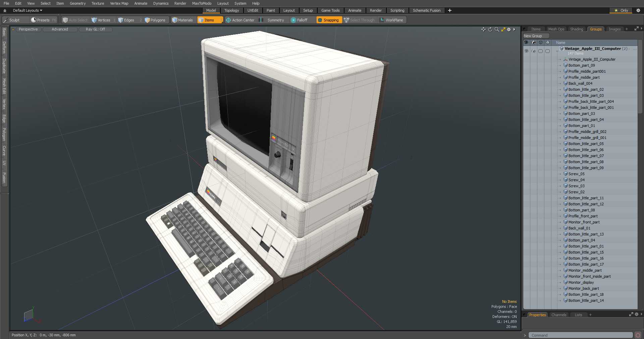This screenshot has width=644, height=339.
Task: Open the Advanced shading style dropdown
Action: (60, 29)
